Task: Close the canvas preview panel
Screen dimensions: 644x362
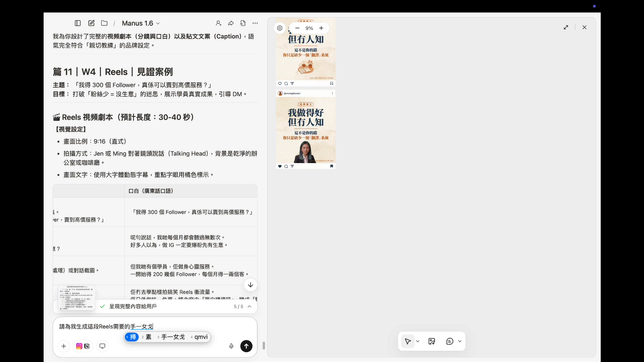Action: (584, 27)
